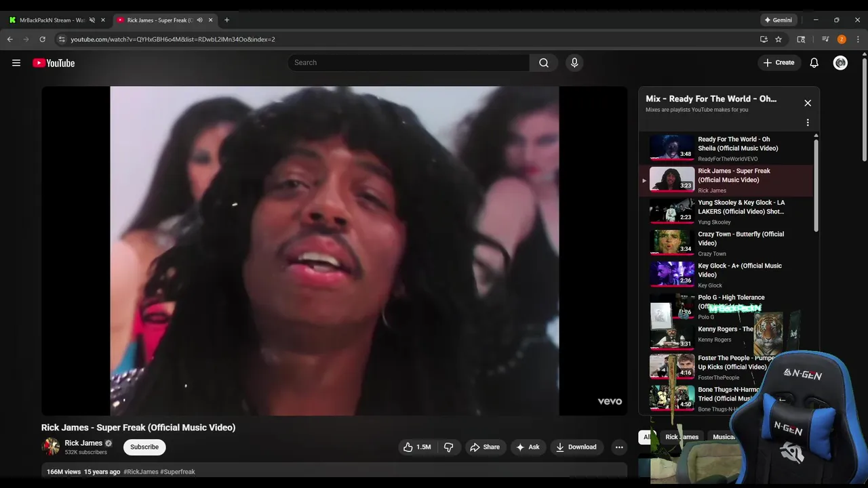Open Gemini in Chrome
Screen dimensions: 868x488
point(778,20)
